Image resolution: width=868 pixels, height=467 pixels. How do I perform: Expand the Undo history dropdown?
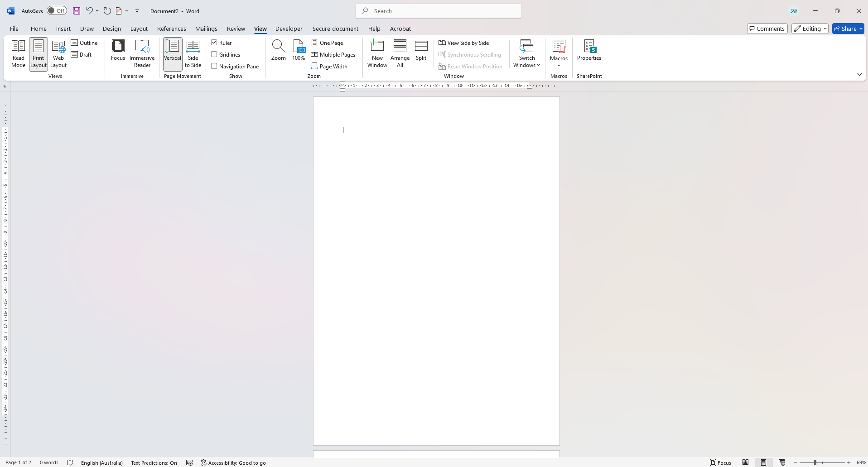pyautogui.click(x=96, y=10)
